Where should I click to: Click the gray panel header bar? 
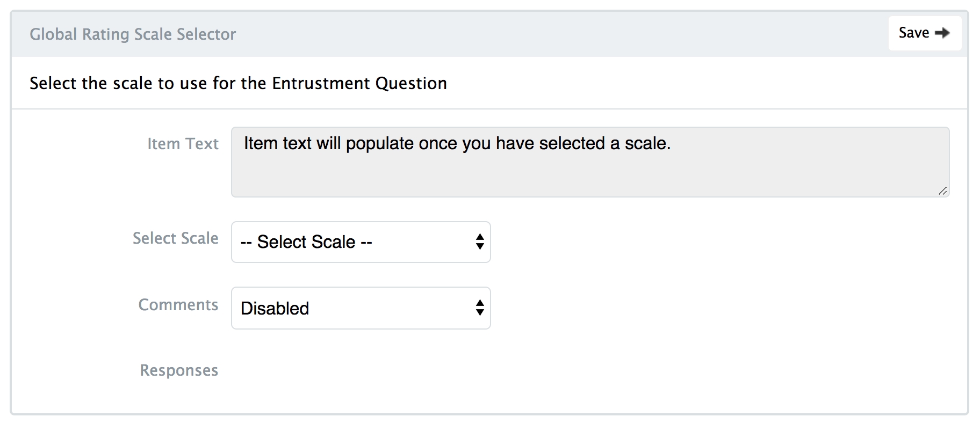[x=537, y=34]
